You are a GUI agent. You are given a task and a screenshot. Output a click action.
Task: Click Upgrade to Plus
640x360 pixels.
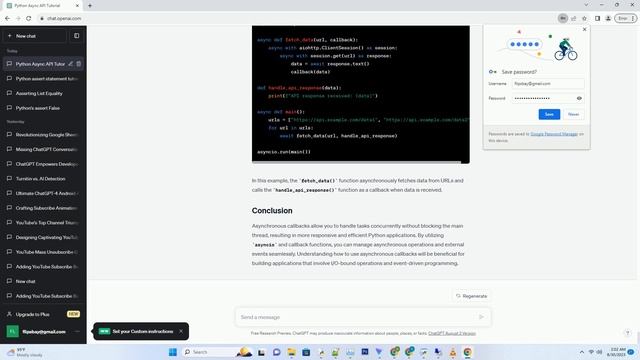click(43, 314)
